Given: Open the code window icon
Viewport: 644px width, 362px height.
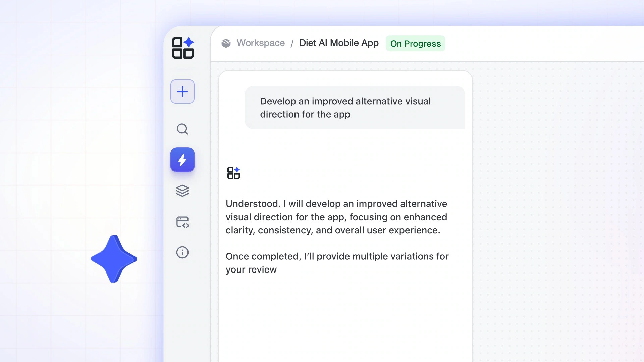Looking at the screenshot, I should point(182,222).
